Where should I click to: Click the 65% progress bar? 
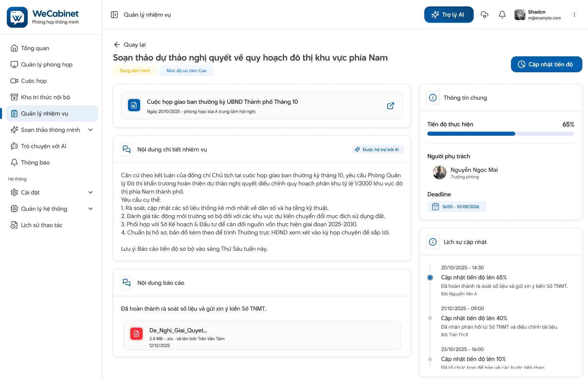(x=501, y=134)
